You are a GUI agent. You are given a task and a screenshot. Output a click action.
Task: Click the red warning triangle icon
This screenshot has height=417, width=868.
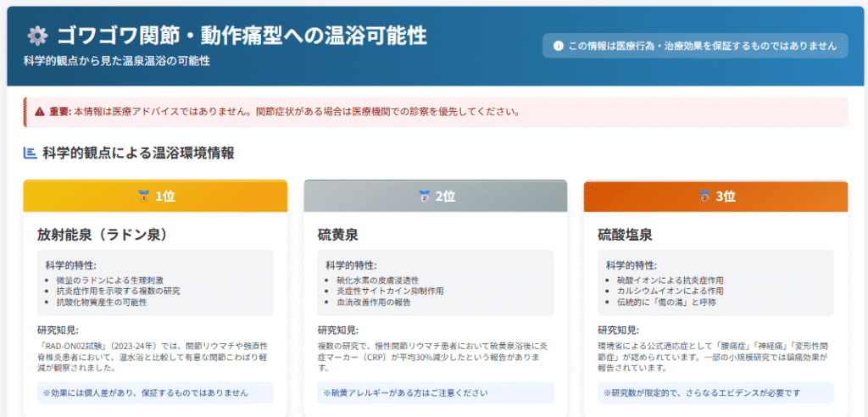click(x=39, y=111)
